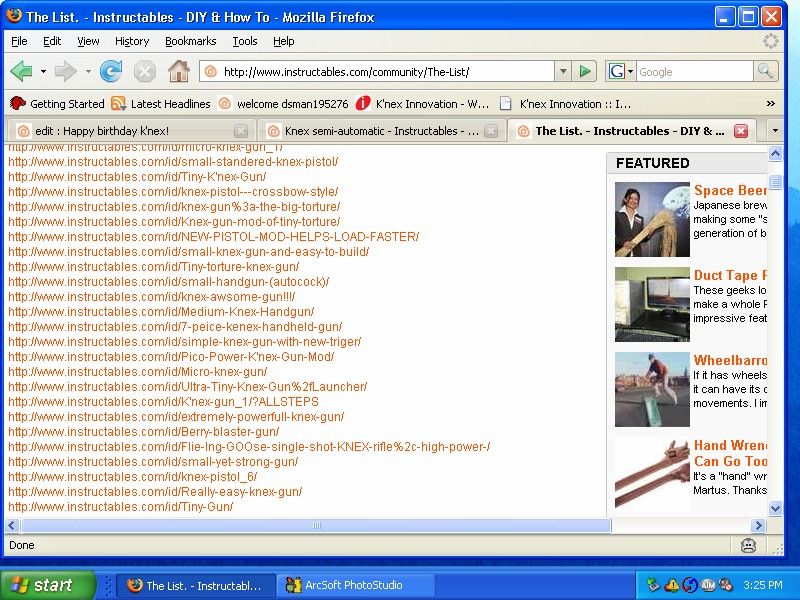Open the Hand Wrench featured thumbnail
This screenshot has height=600, width=800.
pos(652,474)
